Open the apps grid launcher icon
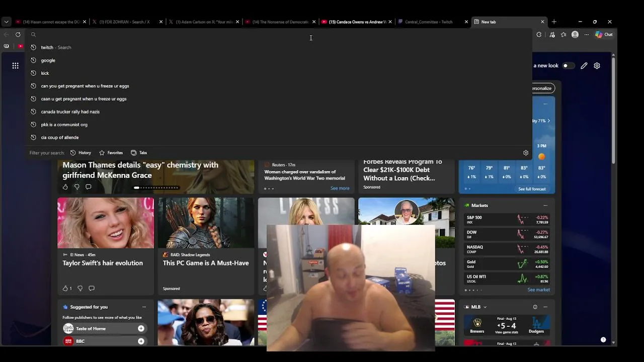Viewport: 644px width, 362px height. point(16,65)
